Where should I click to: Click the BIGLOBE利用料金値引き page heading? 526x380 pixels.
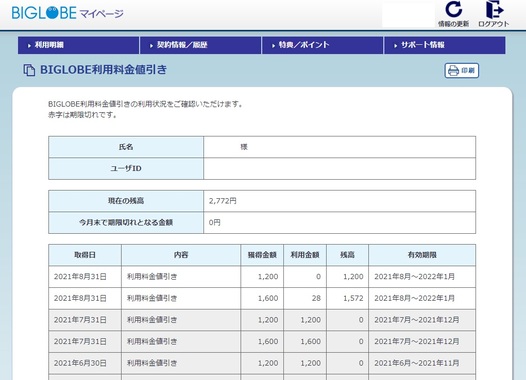click(x=103, y=70)
